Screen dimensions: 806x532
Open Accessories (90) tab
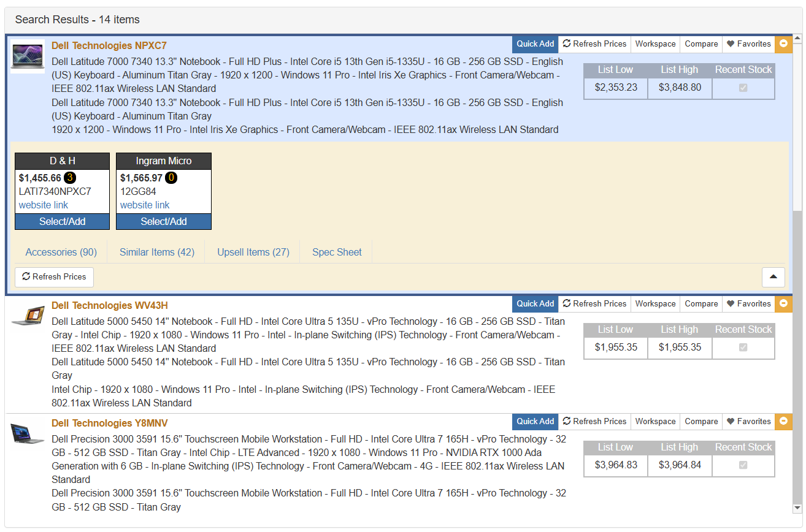[61, 253]
